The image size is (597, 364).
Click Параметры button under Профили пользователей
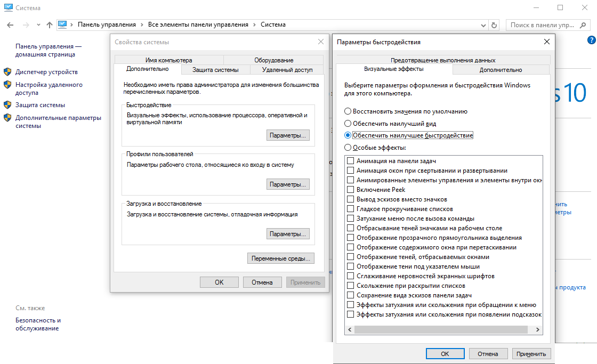point(288,184)
